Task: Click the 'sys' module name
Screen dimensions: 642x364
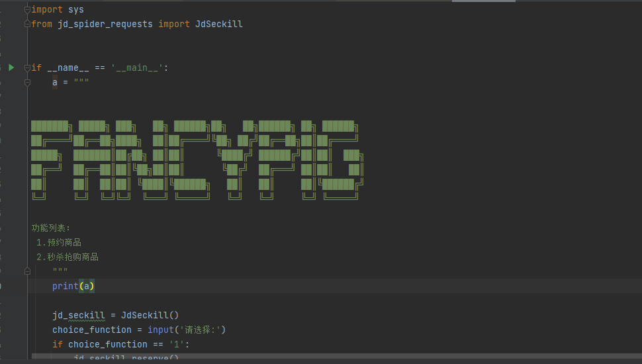Action: coord(76,10)
